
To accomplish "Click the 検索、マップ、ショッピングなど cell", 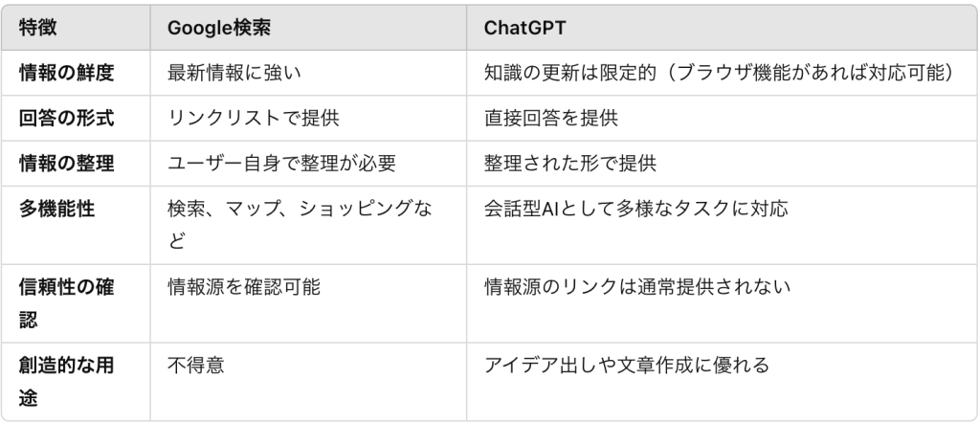I will coord(300,224).
